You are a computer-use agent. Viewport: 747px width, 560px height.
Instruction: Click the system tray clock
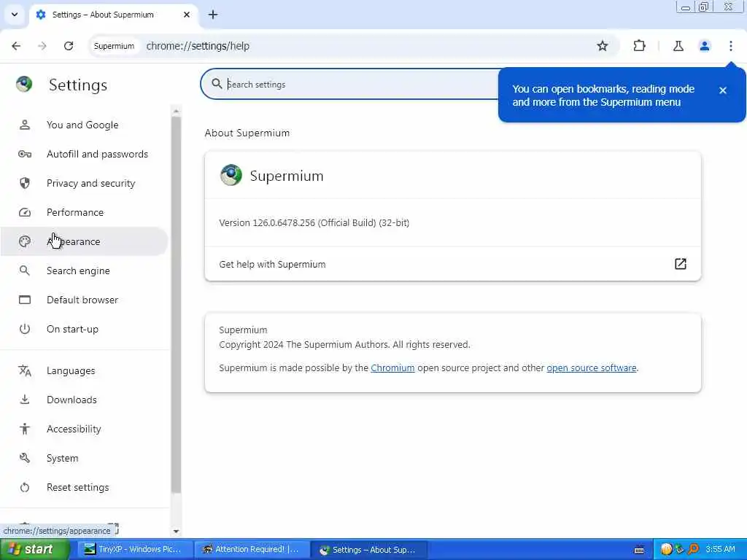pyautogui.click(x=720, y=550)
